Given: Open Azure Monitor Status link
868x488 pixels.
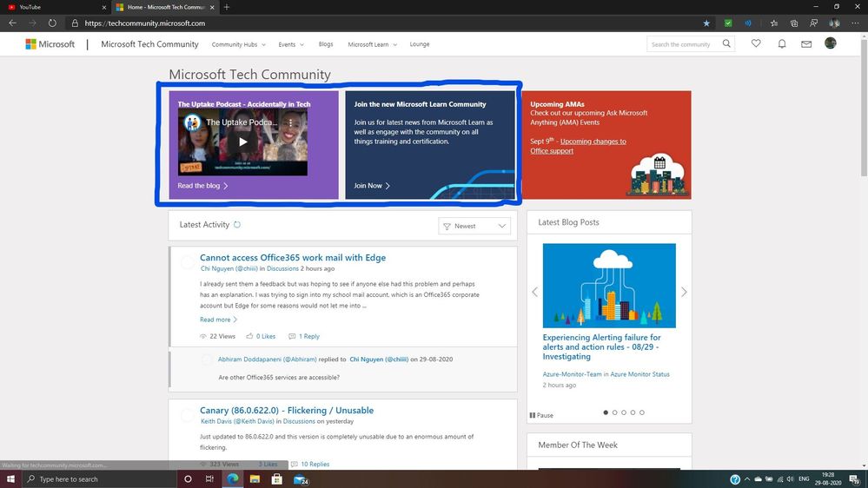Looking at the screenshot, I should coord(639,374).
